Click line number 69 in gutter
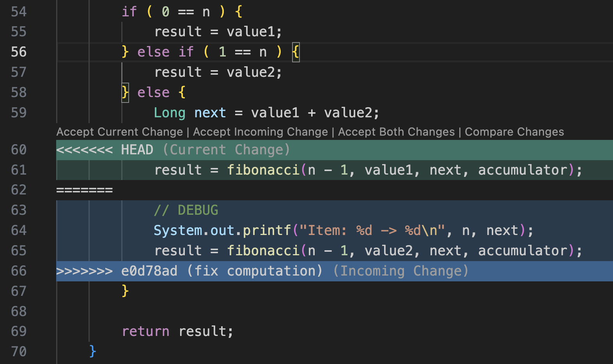Screen dimensions: 613x364 coord(19,331)
